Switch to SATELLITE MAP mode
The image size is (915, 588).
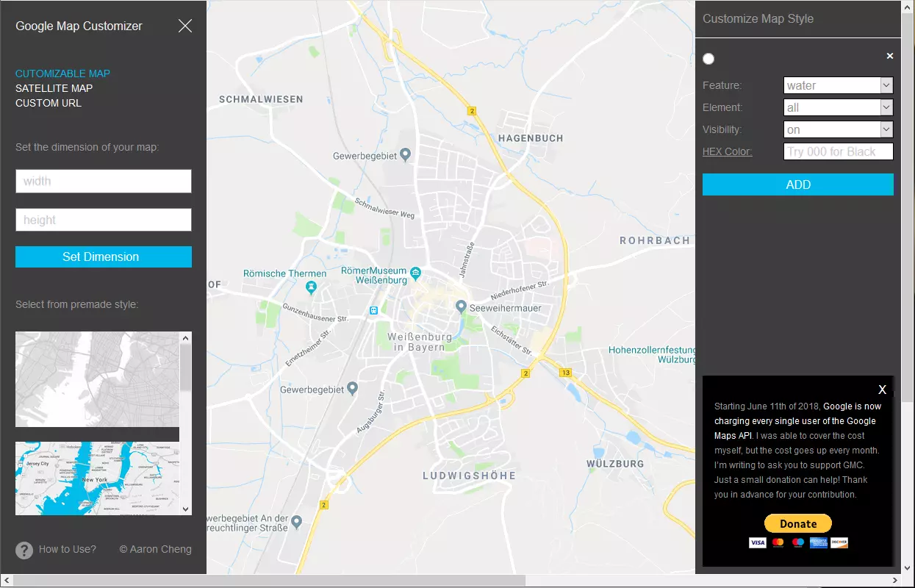(54, 88)
